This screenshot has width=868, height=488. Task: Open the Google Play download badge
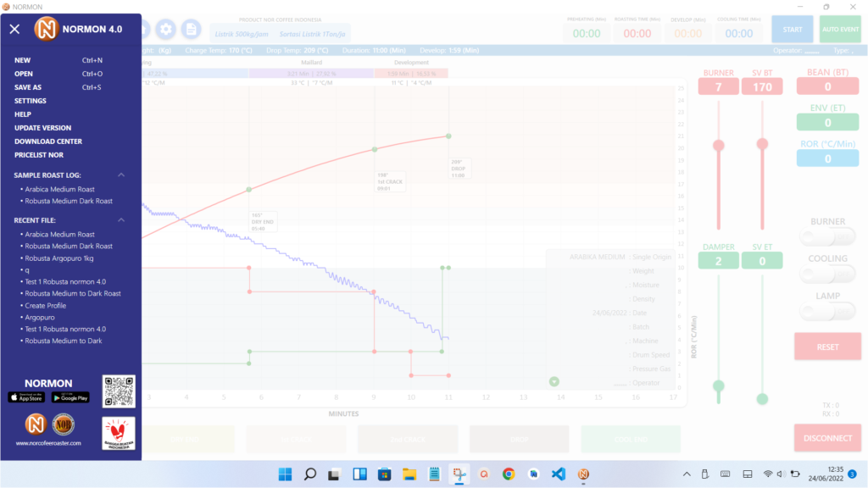[70, 397]
